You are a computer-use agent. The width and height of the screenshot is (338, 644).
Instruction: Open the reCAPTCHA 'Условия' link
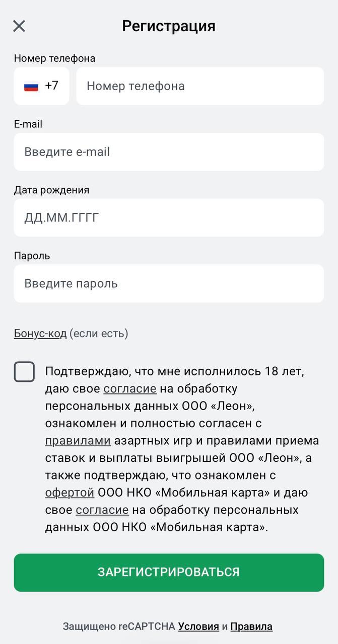click(x=198, y=626)
